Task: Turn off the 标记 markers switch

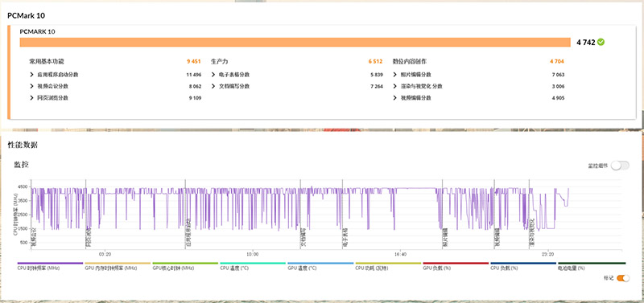Action: [622, 278]
